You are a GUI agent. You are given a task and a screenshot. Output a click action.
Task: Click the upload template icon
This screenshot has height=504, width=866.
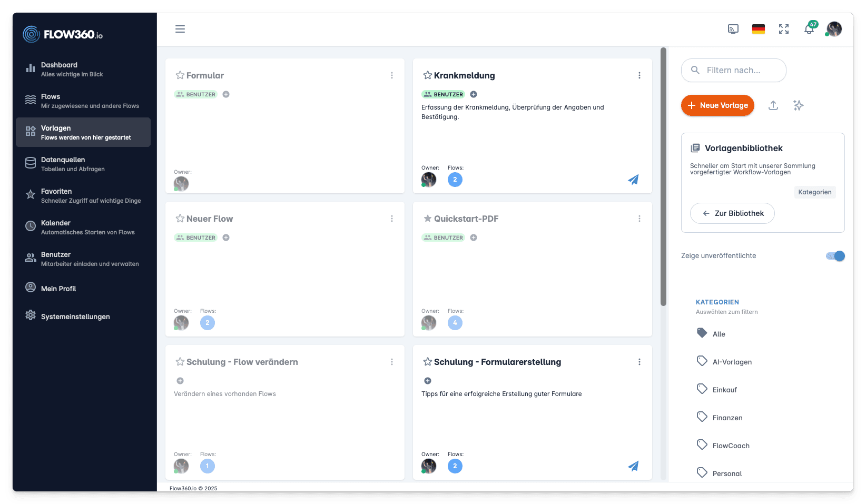773,105
